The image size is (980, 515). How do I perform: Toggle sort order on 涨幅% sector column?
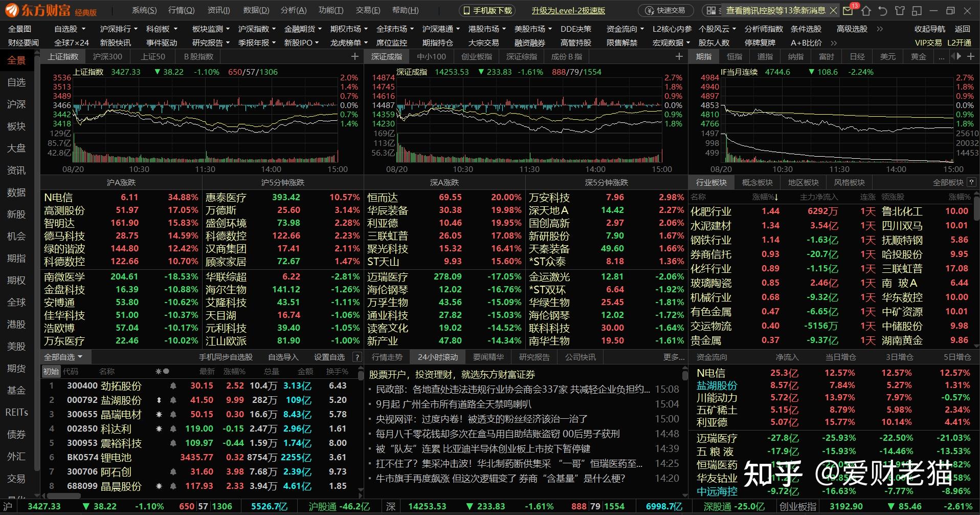pyautogui.click(x=765, y=197)
